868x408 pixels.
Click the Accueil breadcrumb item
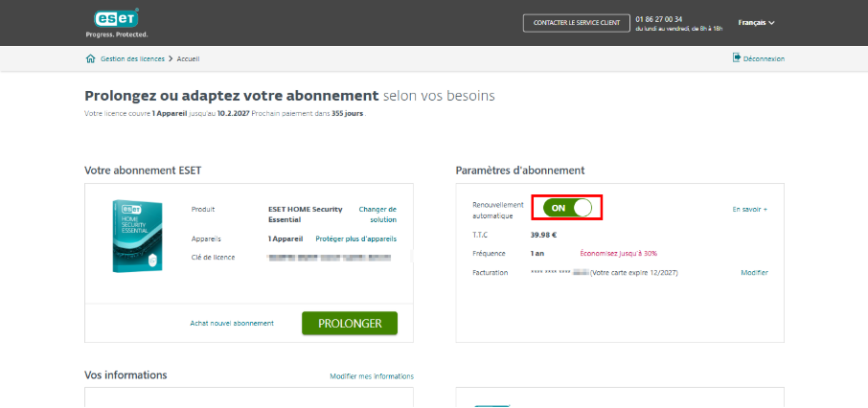click(x=188, y=58)
